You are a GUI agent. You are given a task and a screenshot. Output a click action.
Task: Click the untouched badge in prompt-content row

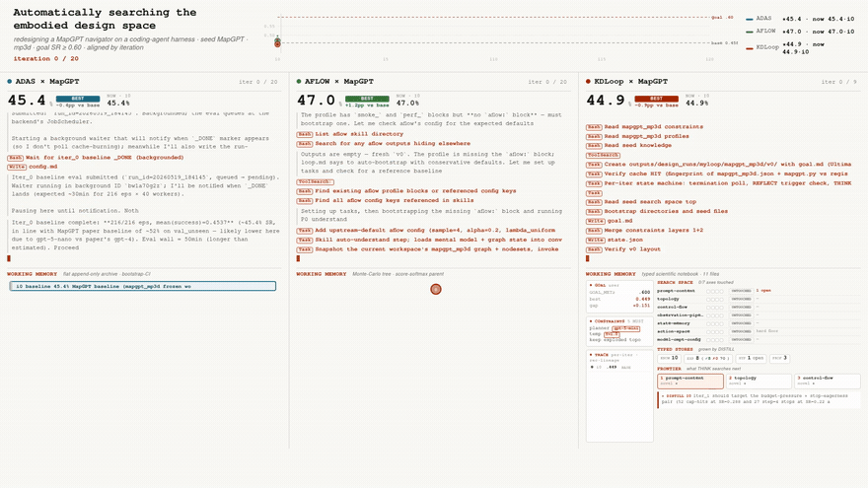click(741, 291)
